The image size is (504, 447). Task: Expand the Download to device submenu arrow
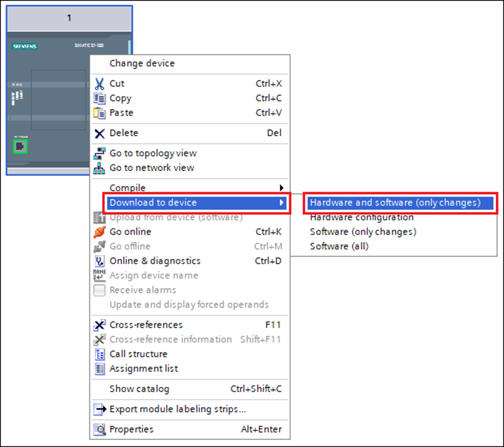(x=281, y=203)
